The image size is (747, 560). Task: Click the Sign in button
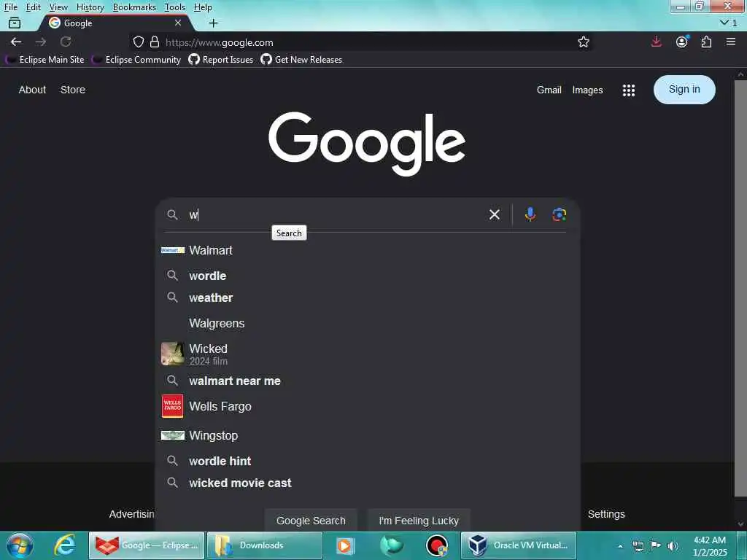click(x=684, y=90)
